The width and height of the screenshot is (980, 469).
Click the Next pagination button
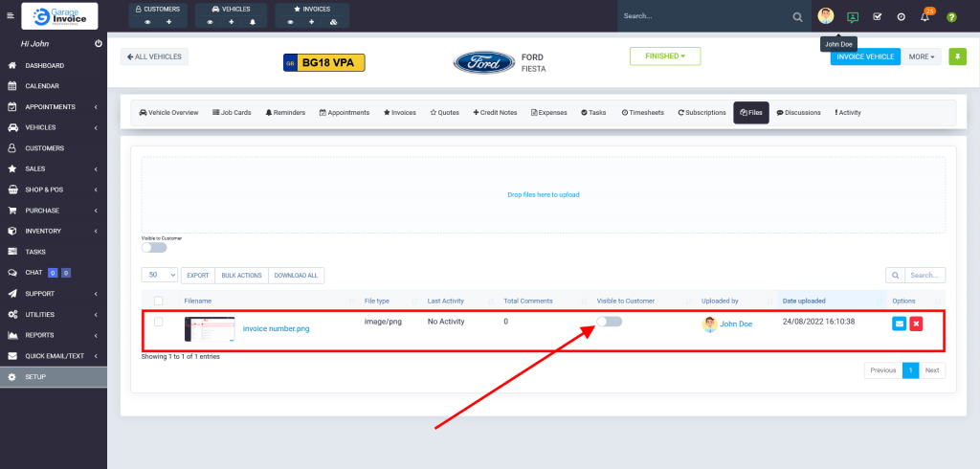(932, 370)
